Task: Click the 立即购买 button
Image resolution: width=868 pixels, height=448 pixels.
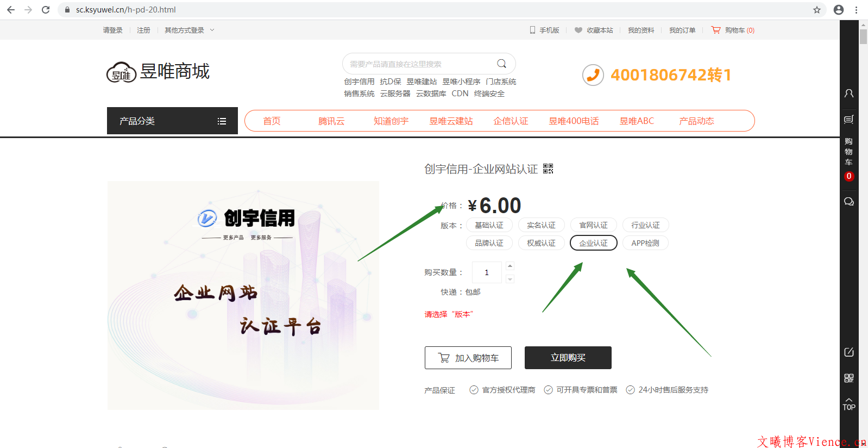Action: pyautogui.click(x=568, y=358)
